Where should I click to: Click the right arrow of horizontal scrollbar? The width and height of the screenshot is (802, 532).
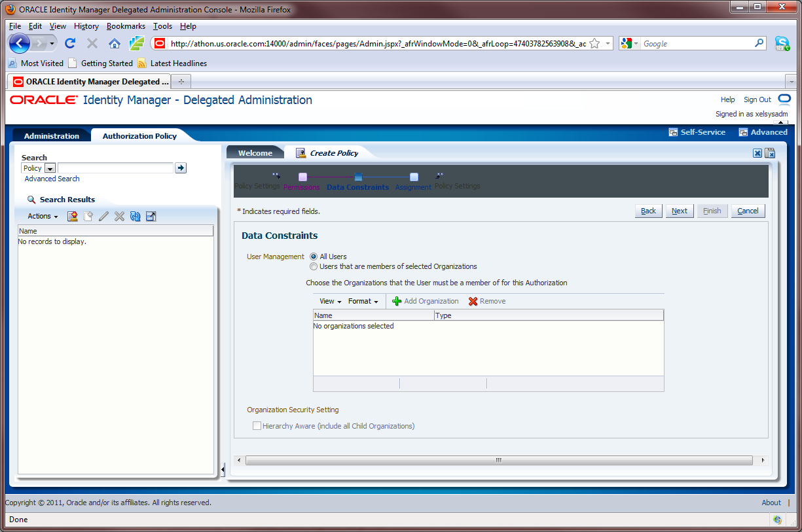tap(763, 461)
